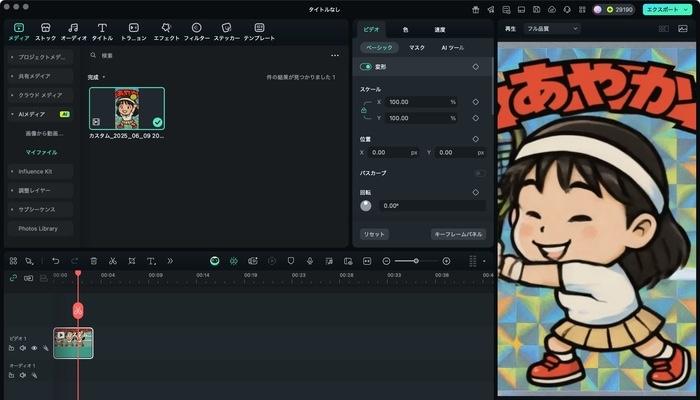Open the タイトル tab
This screenshot has width=700, height=400.
click(102, 32)
